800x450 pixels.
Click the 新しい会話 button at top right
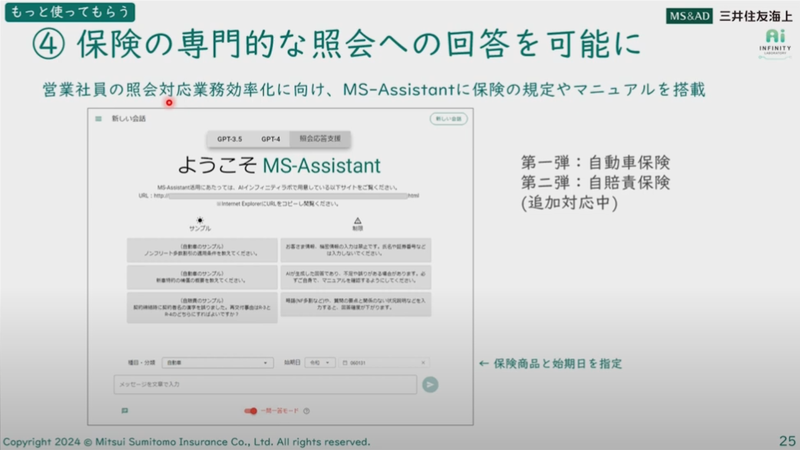click(448, 119)
